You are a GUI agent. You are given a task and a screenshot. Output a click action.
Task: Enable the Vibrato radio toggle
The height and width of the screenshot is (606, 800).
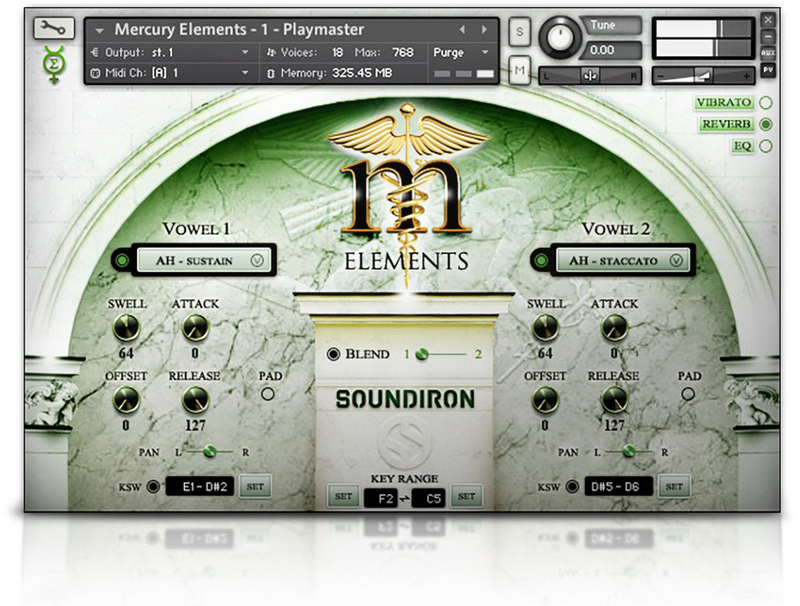[x=766, y=103]
